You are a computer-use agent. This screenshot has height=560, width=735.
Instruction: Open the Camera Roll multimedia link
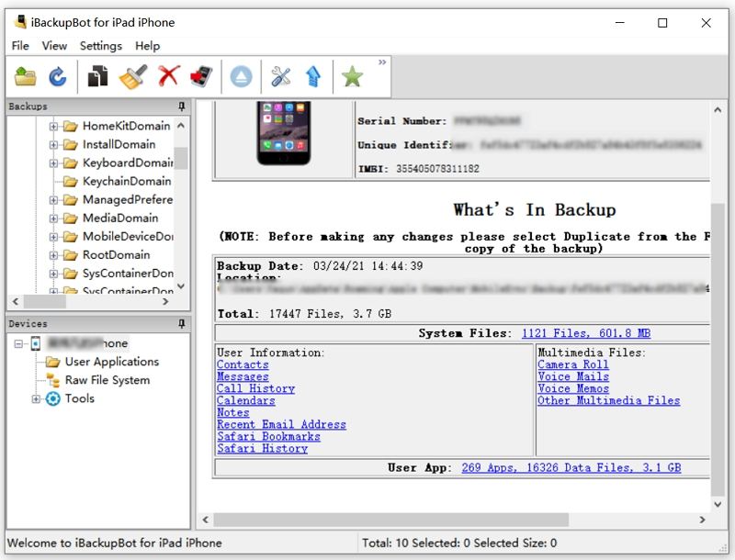click(x=571, y=365)
